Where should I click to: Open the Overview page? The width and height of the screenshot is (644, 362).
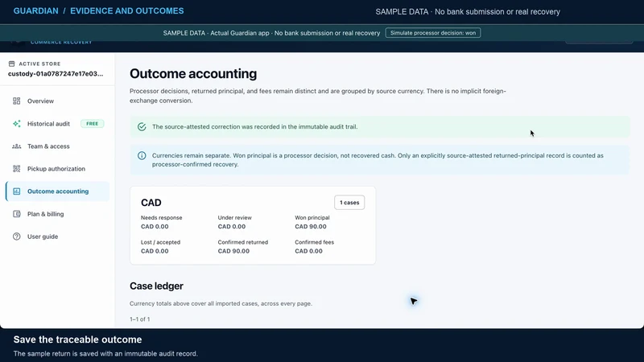(x=57, y=101)
